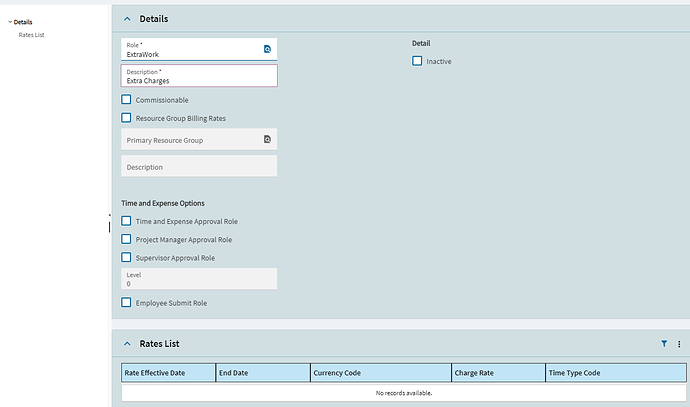Collapse the Rates List section chevron

point(127,344)
